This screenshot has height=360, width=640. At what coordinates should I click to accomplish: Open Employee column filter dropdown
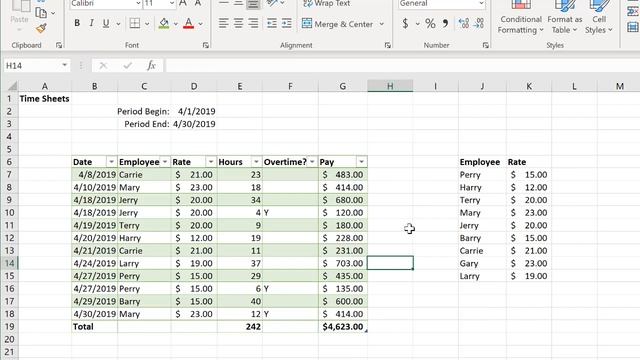(165, 162)
